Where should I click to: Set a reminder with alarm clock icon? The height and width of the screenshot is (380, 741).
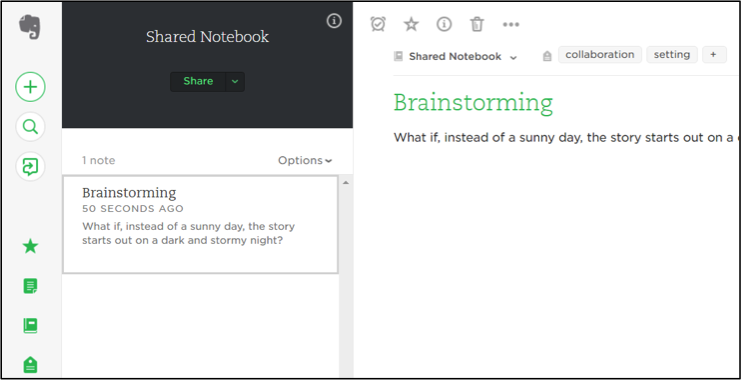click(378, 24)
